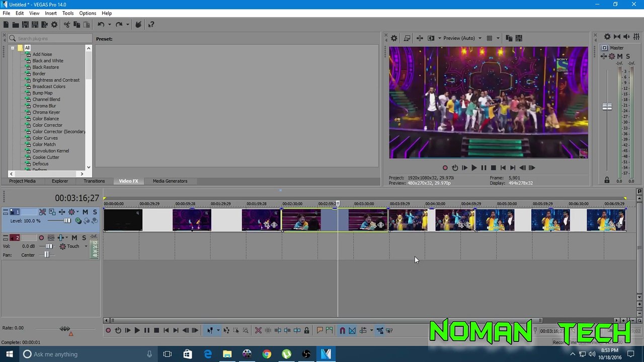Open the Options menu
Screen dimensions: 644x362
88,13
